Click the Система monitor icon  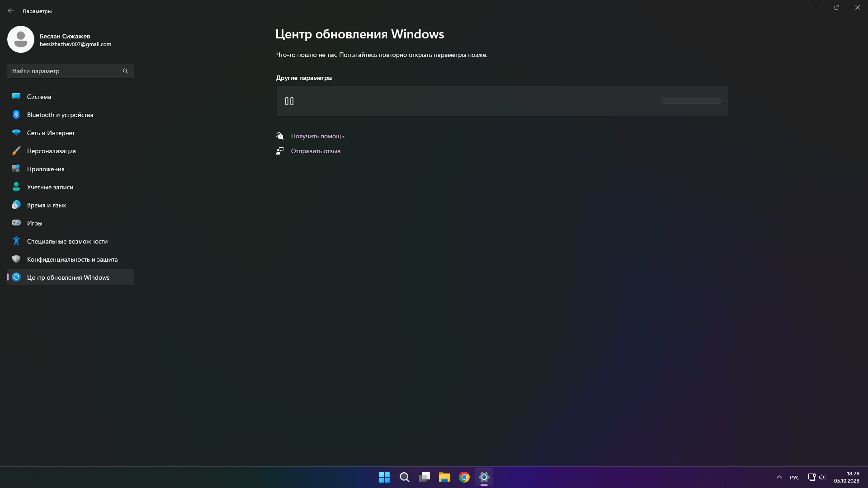pos(16,96)
